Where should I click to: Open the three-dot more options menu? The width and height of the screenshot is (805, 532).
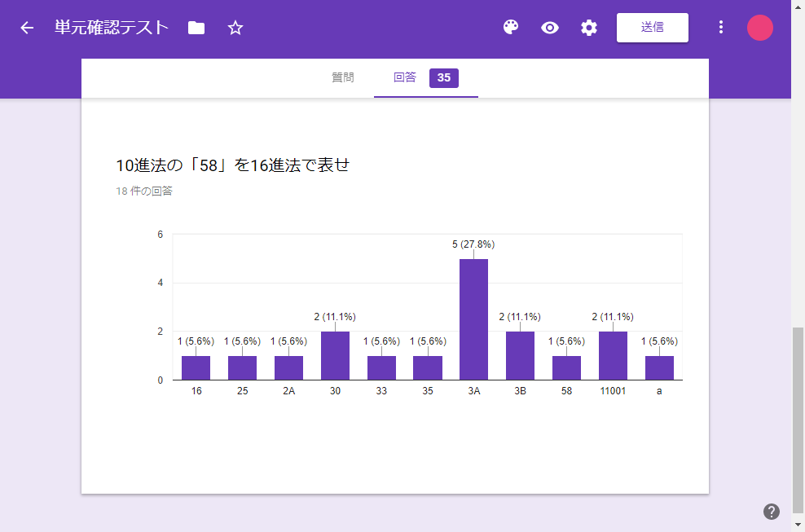[x=721, y=27]
